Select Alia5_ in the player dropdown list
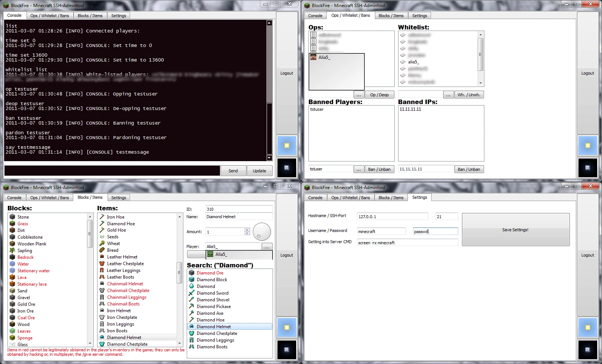Image resolution: width=602 pixels, height=364 pixels. coord(239,254)
